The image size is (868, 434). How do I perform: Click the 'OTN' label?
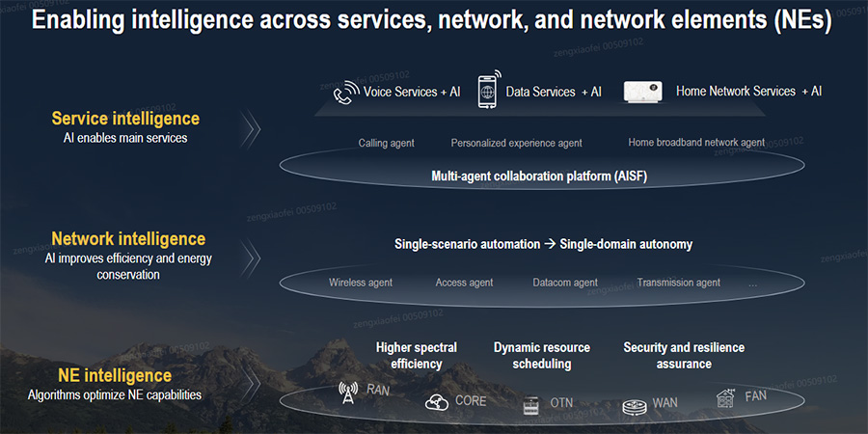(562, 403)
